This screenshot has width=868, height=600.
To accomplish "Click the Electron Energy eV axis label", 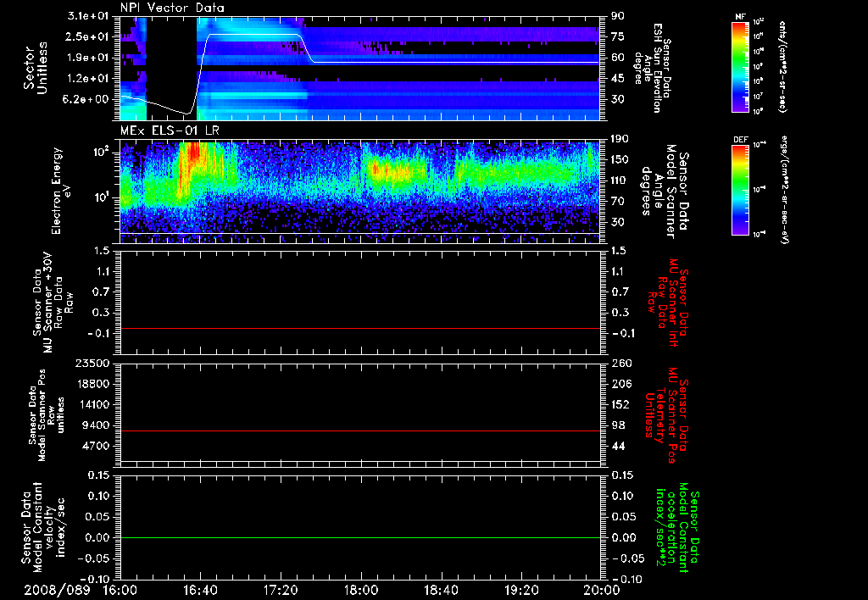I will (62, 191).
